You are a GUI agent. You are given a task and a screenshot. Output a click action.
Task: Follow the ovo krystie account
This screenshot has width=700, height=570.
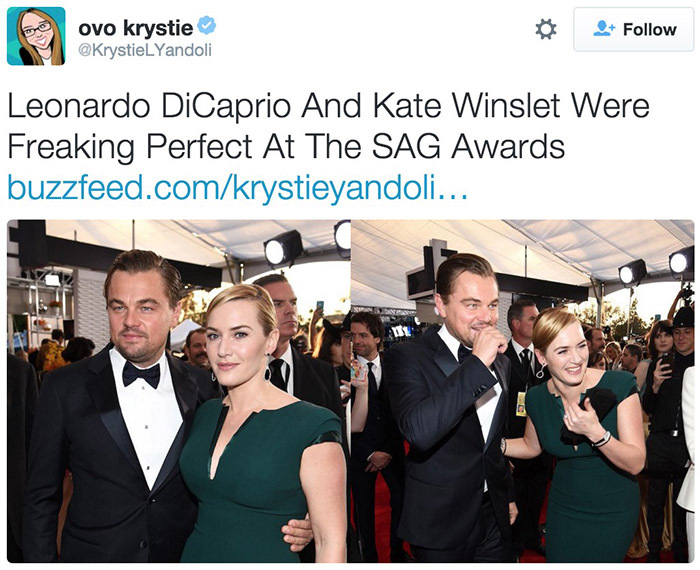click(x=633, y=29)
